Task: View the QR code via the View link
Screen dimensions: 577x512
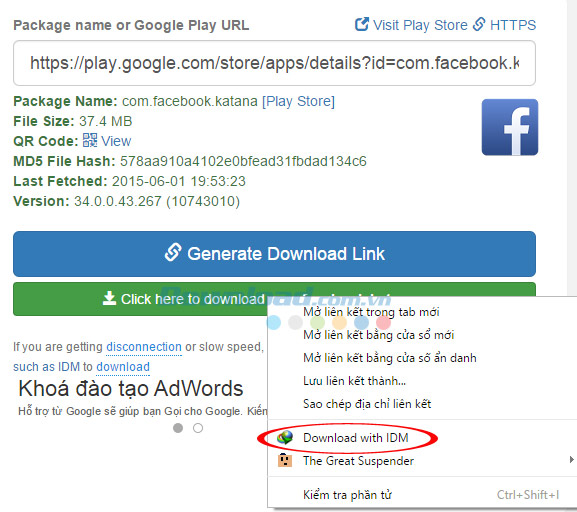Action: (x=116, y=141)
